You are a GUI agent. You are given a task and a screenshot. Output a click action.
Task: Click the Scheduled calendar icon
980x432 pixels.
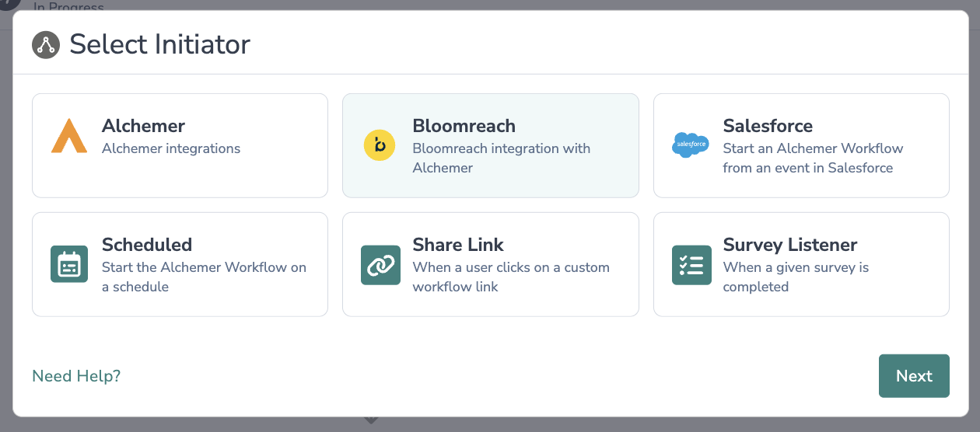[x=70, y=265]
